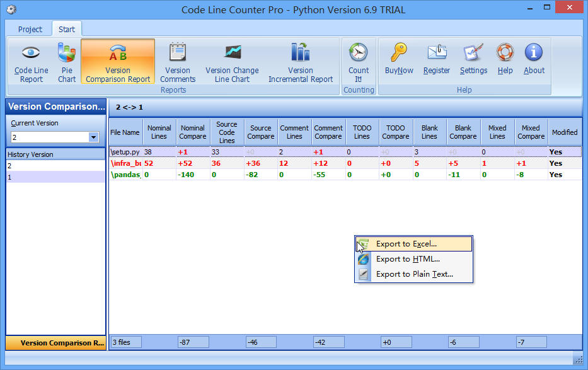The height and width of the screenshot is (370, 588).
Task: Choose Export to HTML... menu entry
Action: pos(413,259)
